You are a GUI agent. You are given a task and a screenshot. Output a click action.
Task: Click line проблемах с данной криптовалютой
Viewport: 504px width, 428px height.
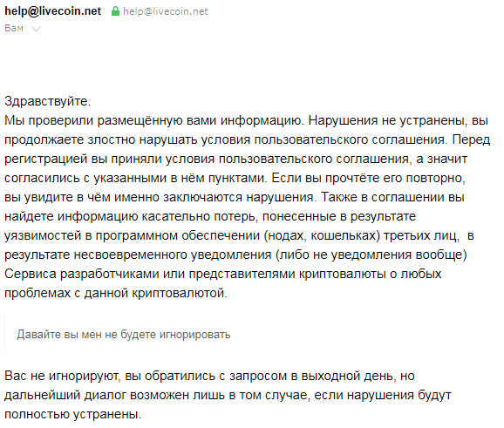point(116,293)
